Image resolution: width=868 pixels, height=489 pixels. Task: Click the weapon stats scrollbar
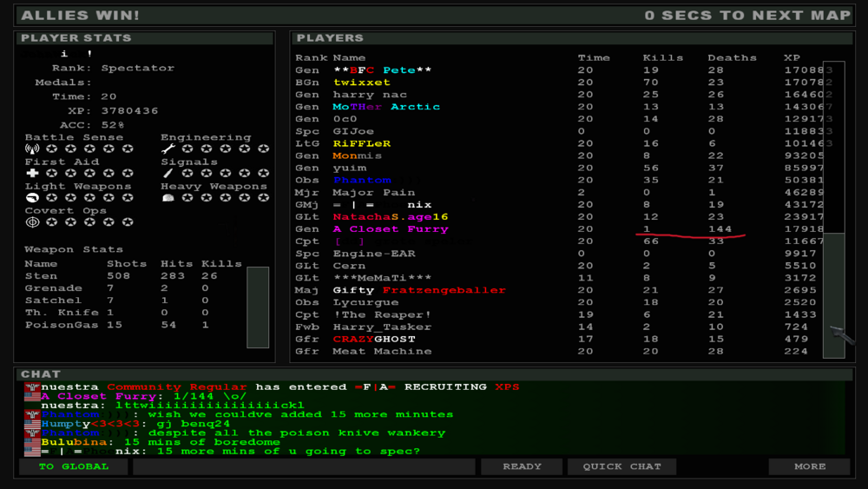pos(258,307)
